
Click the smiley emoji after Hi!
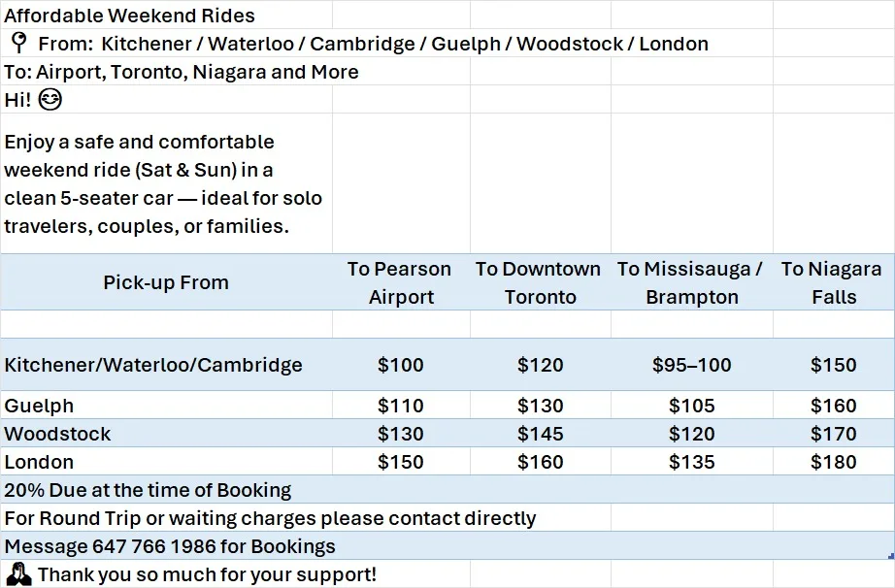50,99
